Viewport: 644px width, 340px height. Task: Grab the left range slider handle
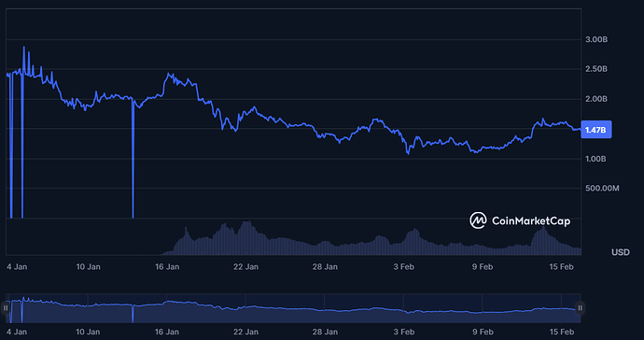(x=6, y=308)
